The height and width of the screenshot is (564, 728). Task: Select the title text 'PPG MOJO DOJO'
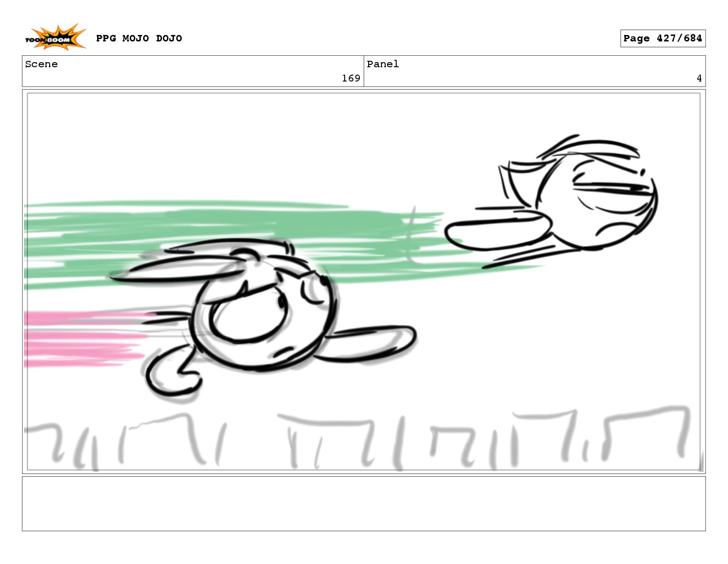139,38
